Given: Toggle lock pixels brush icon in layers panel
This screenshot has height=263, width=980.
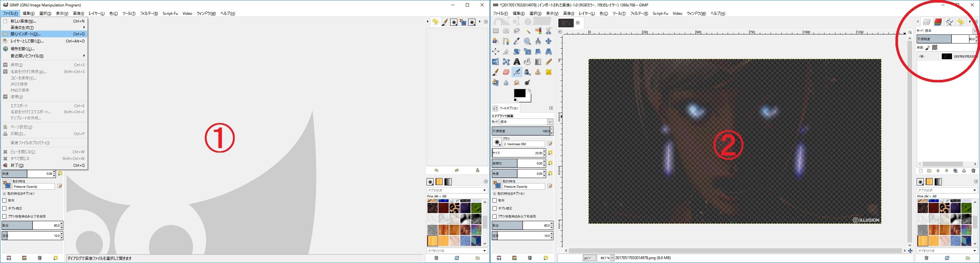Looking at the screenshot, I should tap(928, 48).
